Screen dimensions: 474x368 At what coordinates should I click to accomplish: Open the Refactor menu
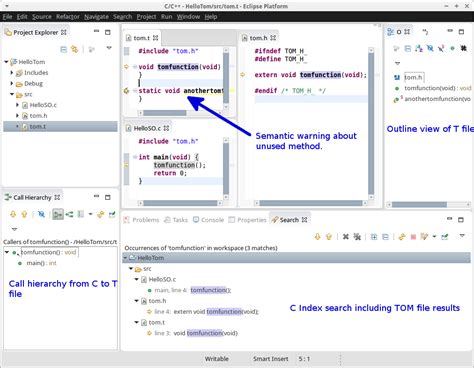tap(68, 17)
